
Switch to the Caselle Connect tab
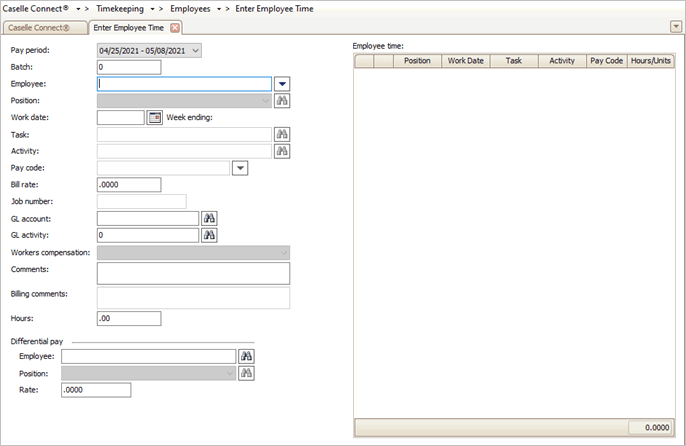pos(43,27)
